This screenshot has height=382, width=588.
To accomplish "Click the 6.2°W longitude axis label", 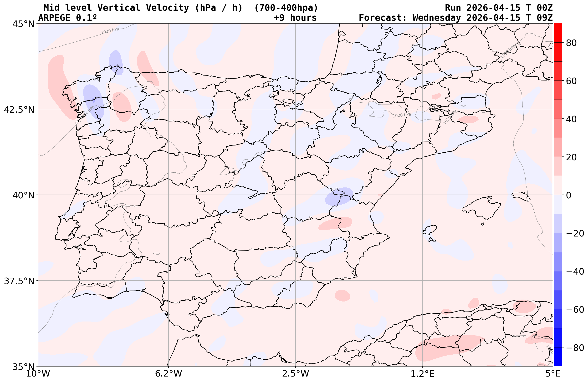I will click(168, 374).
